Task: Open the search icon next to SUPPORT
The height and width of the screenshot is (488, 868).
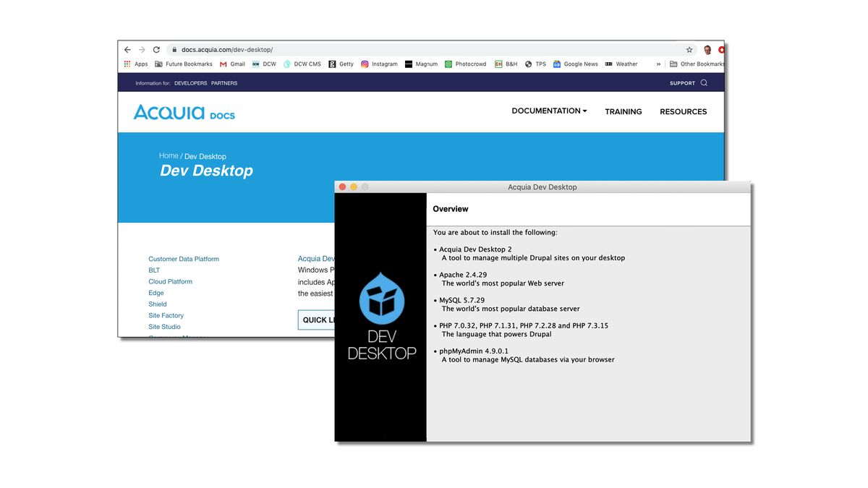Action: pyautogui.click(x=702, y=82)
